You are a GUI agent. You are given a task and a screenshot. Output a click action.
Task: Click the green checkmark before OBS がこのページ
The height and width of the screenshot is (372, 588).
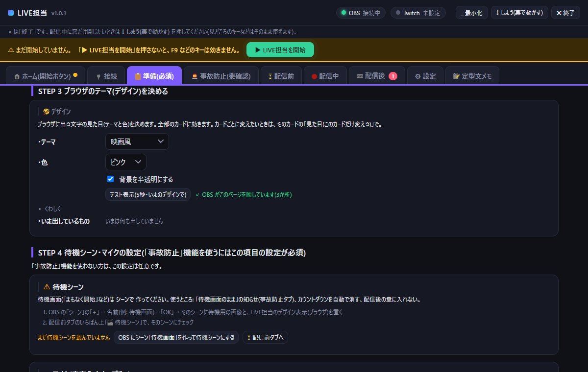197,194
